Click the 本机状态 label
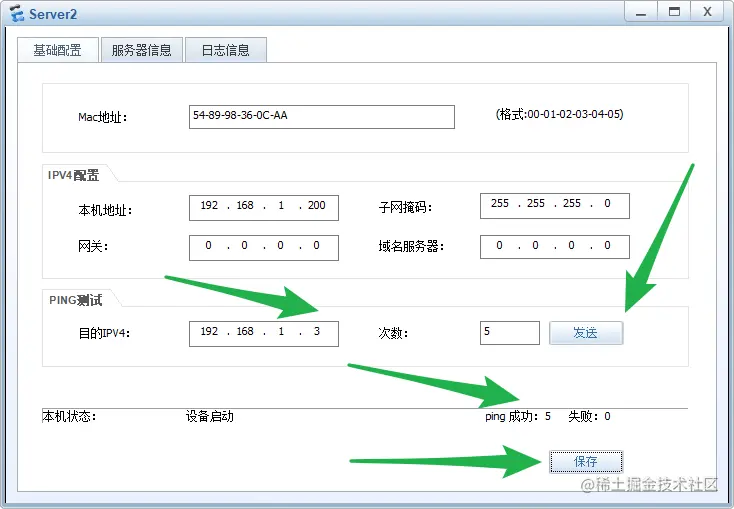 tap(69, 416)
